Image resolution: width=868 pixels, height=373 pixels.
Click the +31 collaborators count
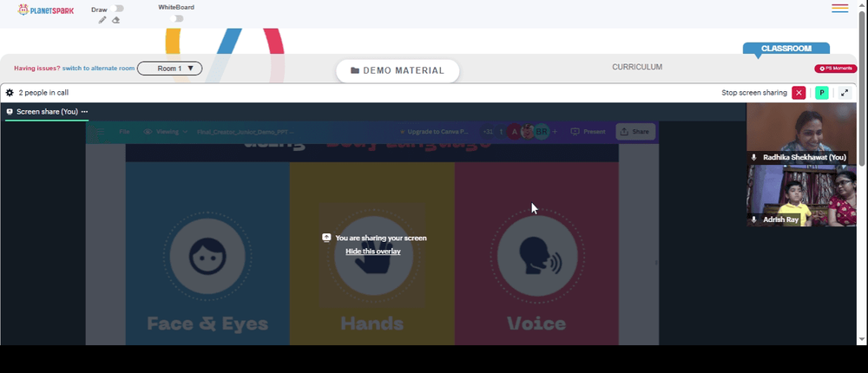click(488, 132)
